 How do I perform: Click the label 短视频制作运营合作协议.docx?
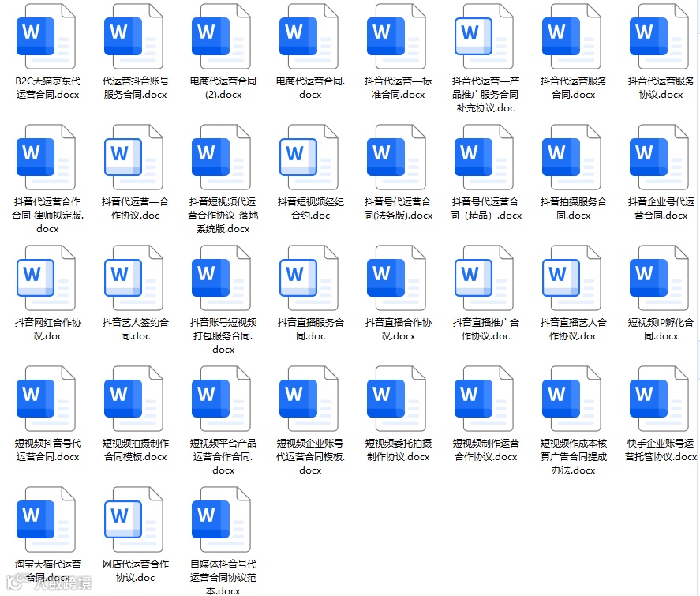pos(485,450)
